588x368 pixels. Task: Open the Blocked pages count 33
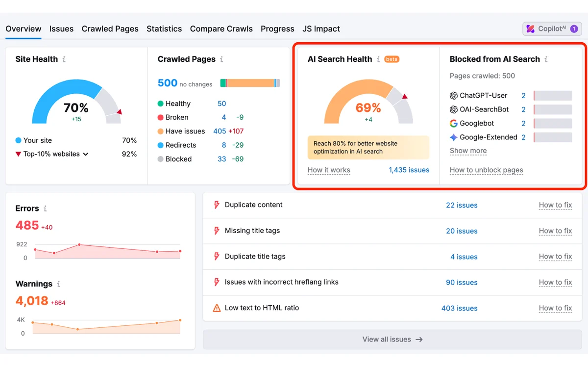222,159
